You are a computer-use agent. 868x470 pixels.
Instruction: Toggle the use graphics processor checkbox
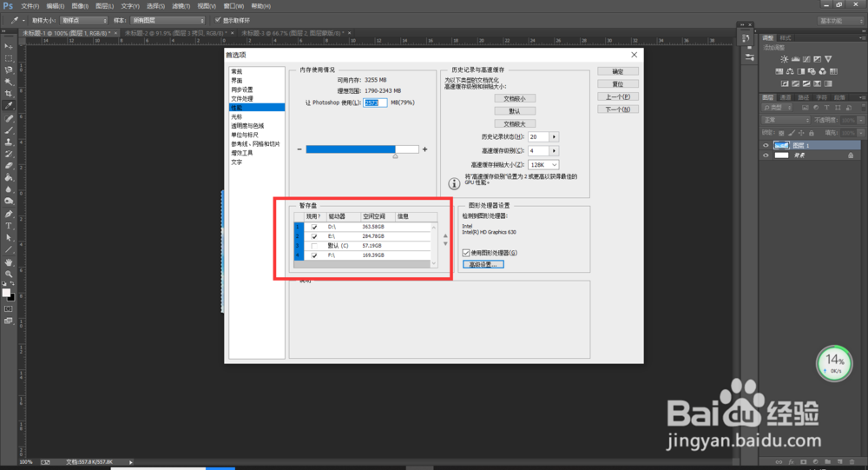466,253
